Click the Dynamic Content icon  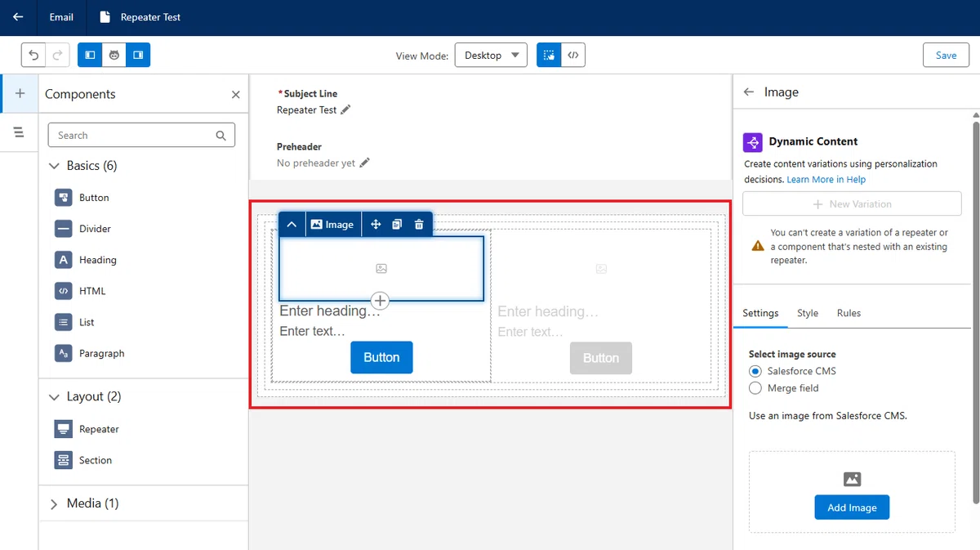(x=752, y=141)
